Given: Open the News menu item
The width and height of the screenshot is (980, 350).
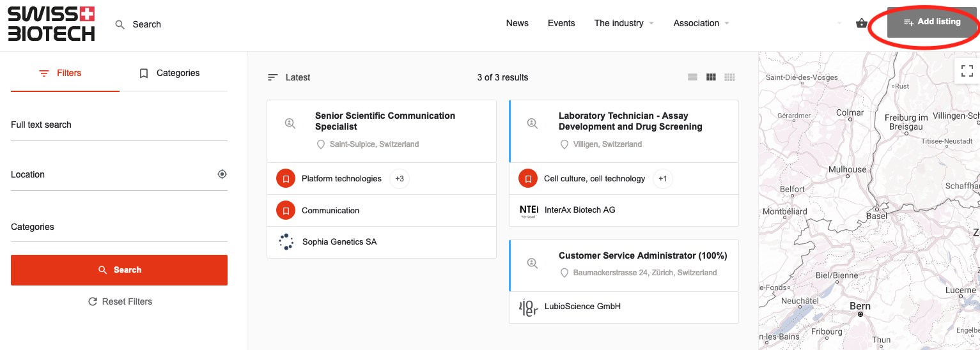Looking at the screenshot, I should pyautogui.click(x=517, y=24).
